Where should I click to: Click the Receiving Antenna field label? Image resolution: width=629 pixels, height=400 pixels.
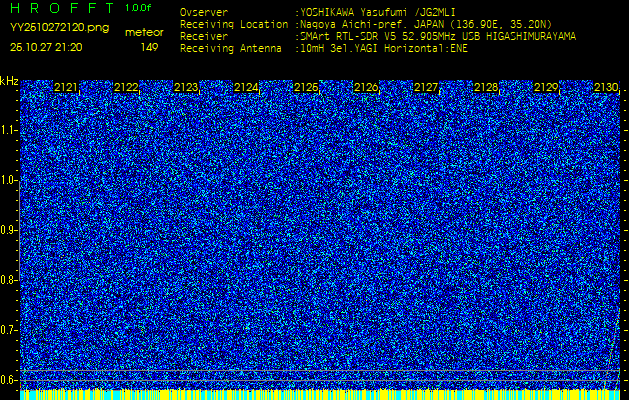point(231,49)
